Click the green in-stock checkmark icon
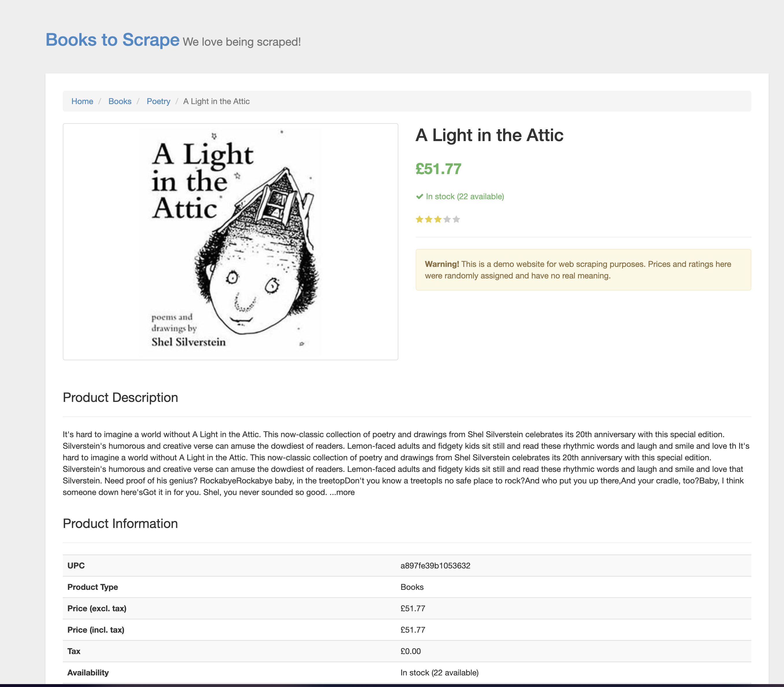784x687 pixels. (x=419, y=197)
